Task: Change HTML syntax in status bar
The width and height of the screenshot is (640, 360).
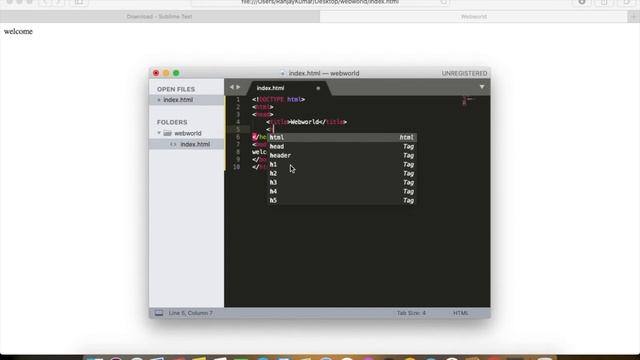Action: 461,313
